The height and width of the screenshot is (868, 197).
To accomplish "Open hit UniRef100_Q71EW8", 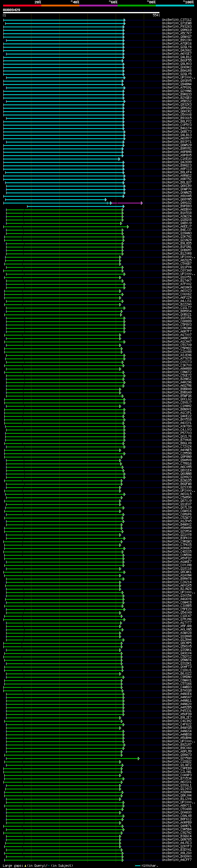I will tap(177, 23).
